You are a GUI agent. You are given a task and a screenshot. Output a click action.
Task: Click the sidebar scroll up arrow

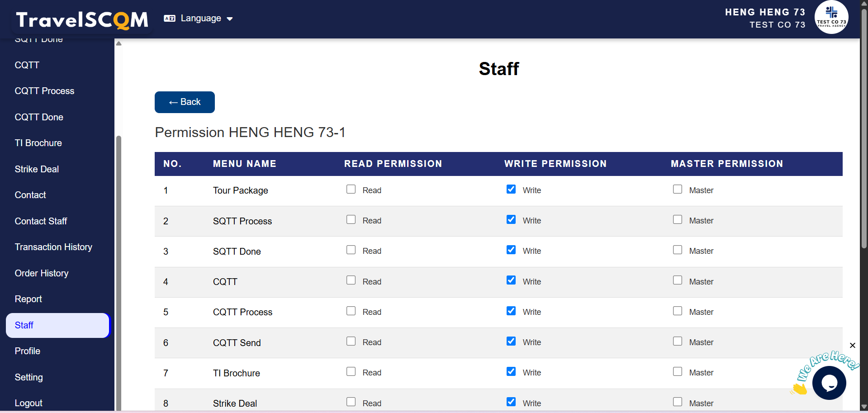click(119, 43)
